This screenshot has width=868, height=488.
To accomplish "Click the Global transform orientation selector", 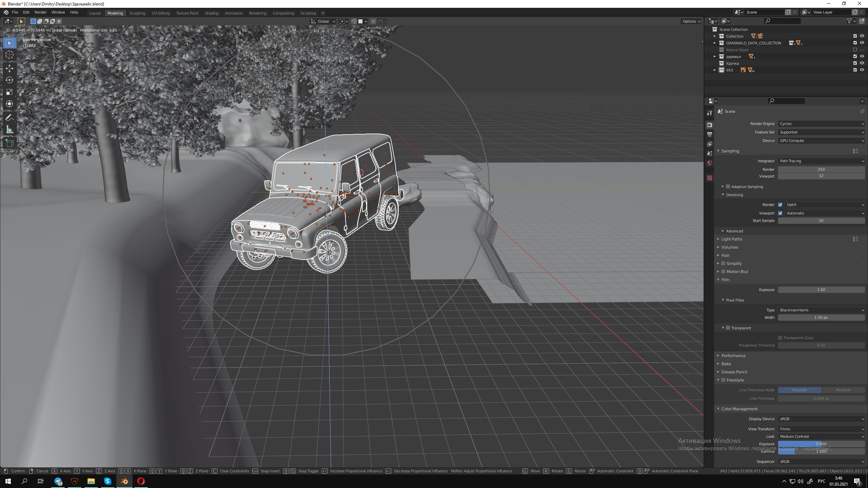I will point(323,21).
